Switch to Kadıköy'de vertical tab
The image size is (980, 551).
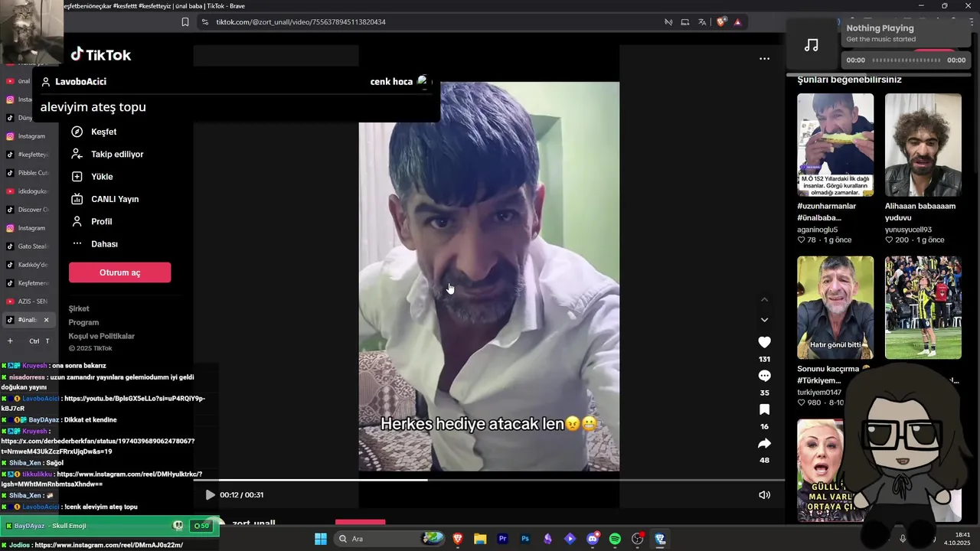pyautogui.click(x=28, y=265)
